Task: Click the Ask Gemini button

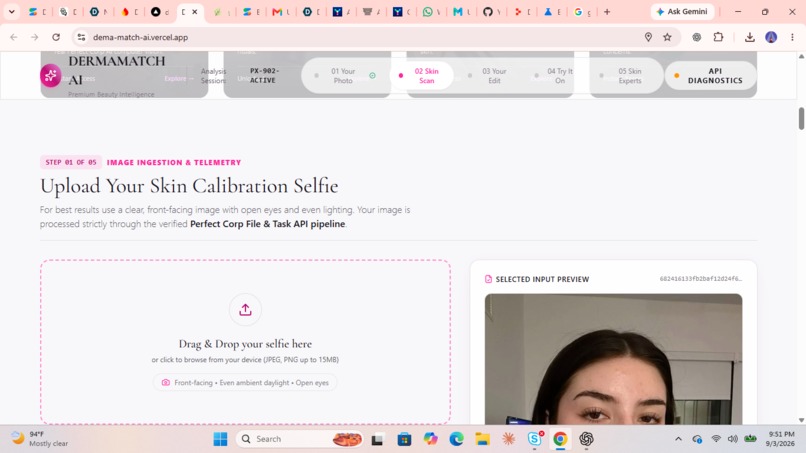Action: [x=682, y=12]
